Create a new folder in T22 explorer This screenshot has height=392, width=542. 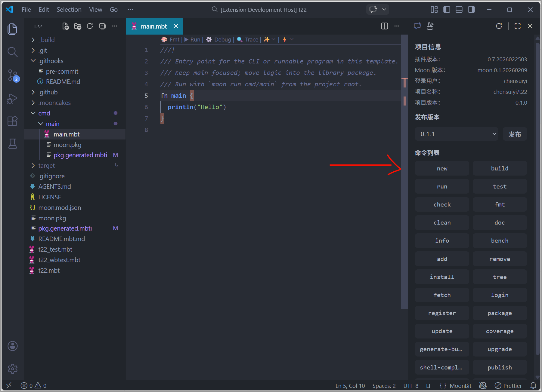click(x=78, y=26)
